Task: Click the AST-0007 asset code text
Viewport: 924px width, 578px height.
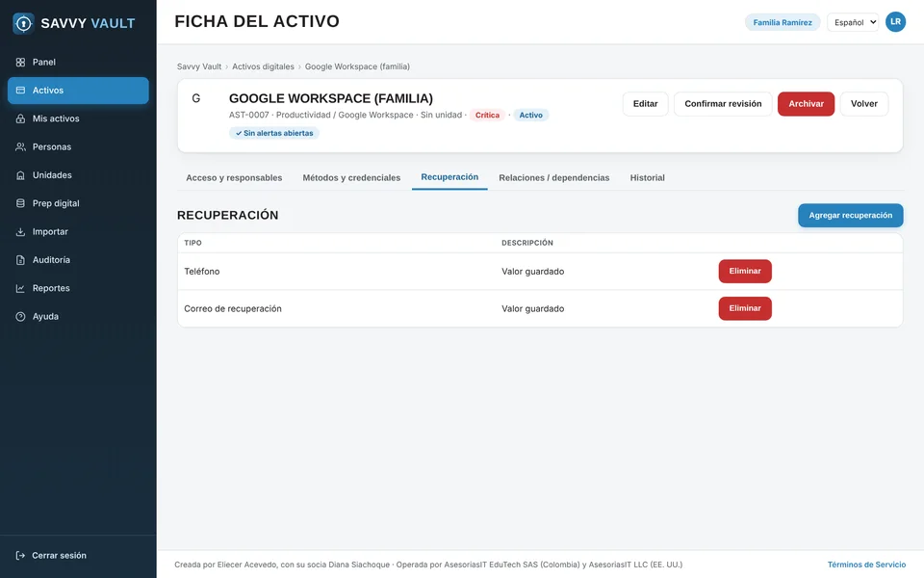Action: click(248, 115)
